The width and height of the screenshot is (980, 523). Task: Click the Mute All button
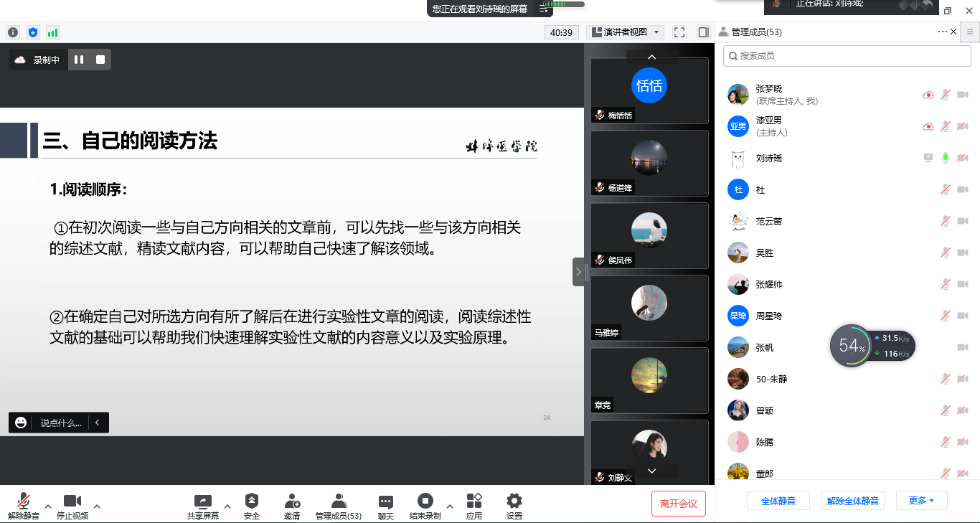pos(778,501)
